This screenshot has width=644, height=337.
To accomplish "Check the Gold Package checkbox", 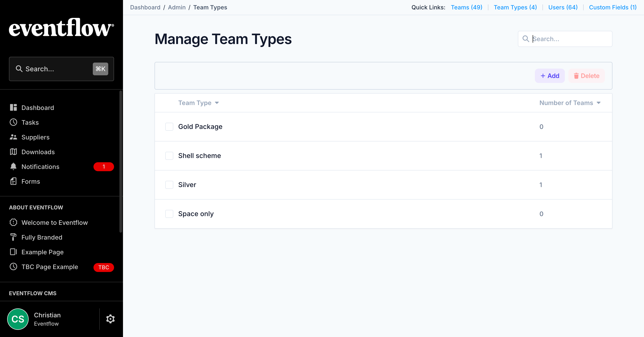I will [169, 127].
